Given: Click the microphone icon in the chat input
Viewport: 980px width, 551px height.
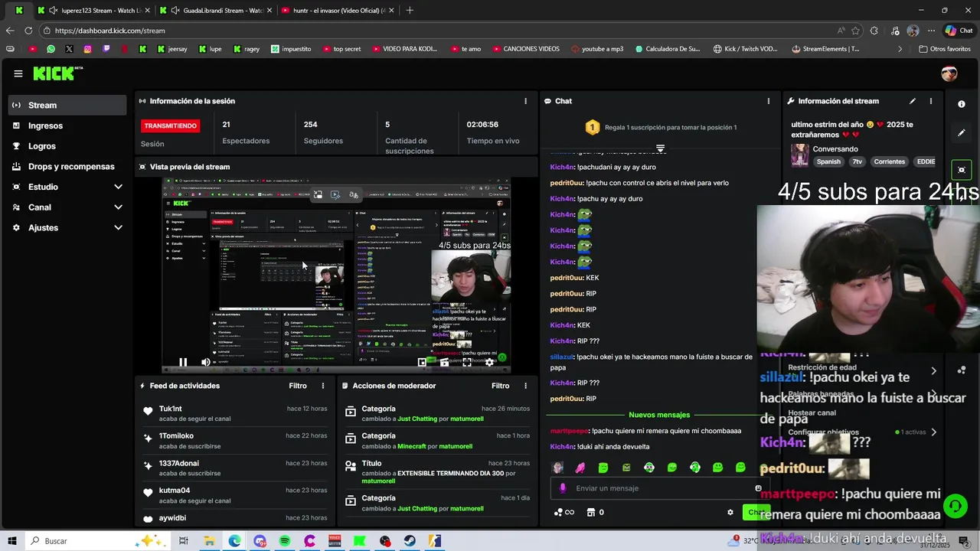Looking at the screenshot, I should click(563, 488).
